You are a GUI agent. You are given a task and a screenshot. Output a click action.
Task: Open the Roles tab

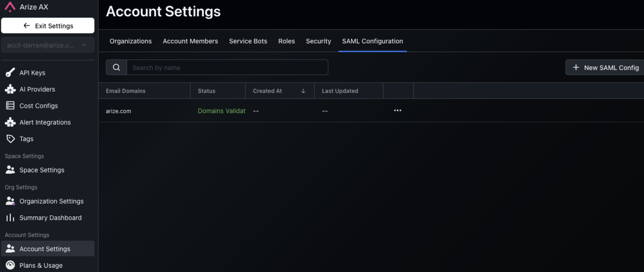pyautogui.click(x=287, y=41)
